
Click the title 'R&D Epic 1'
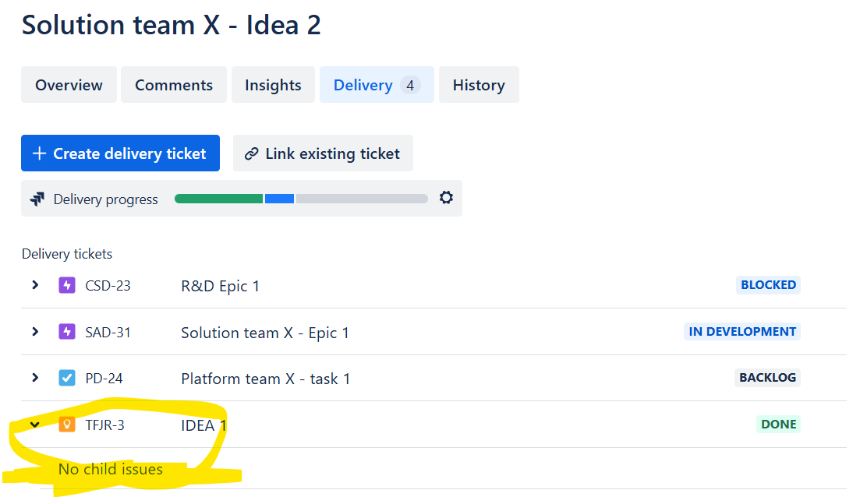click(x=220, y=286)
